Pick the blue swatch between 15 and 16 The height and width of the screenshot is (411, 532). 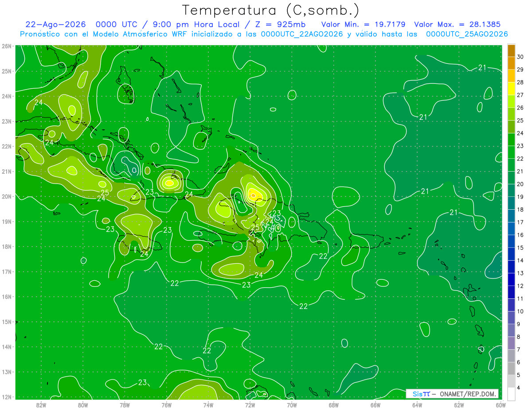511,241
